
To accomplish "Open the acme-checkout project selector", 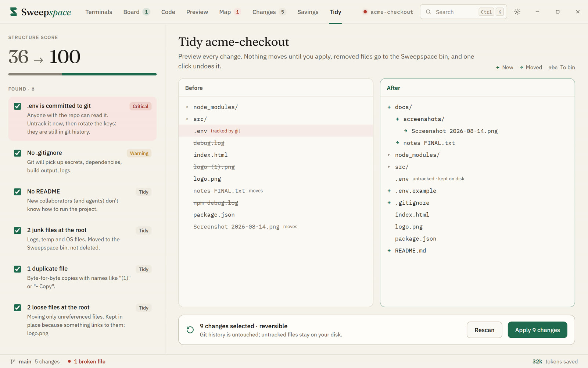I will click(x=388, y=12).
